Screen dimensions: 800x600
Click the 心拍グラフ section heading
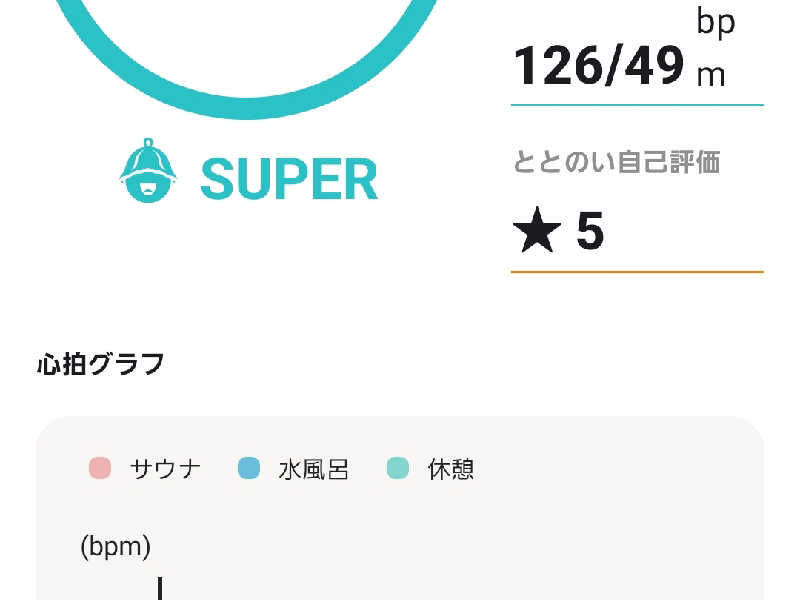101,364
